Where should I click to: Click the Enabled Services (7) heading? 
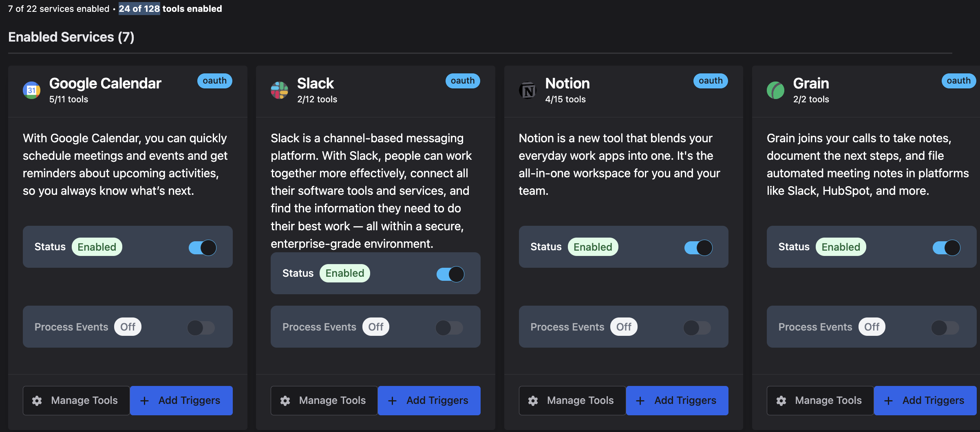click(71, 37)
